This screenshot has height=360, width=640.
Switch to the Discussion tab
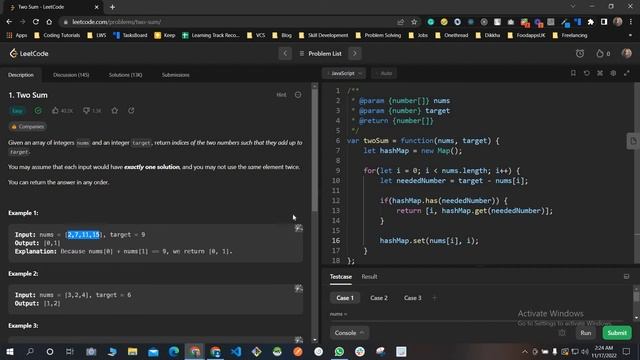tap(71, 75)
